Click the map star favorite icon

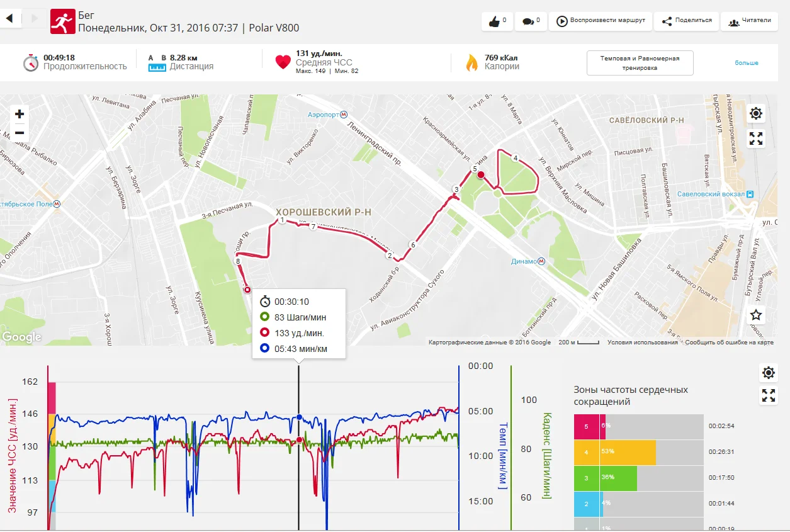pos(756,315)
